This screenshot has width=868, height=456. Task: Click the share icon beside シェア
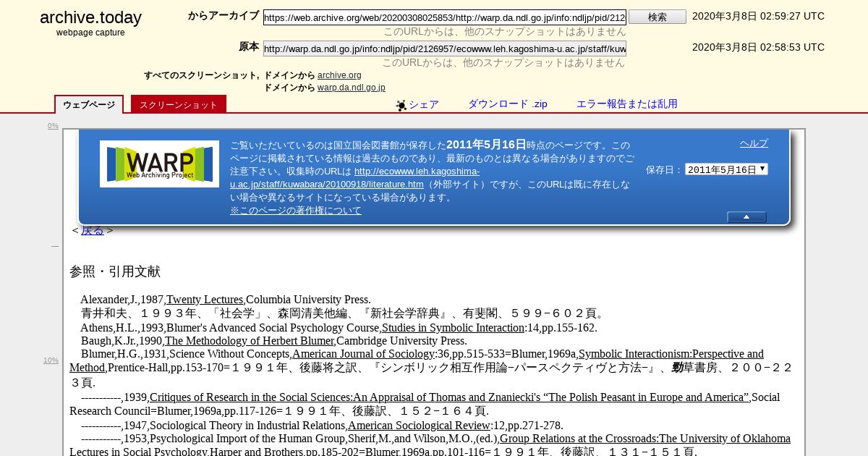point(401,105)
